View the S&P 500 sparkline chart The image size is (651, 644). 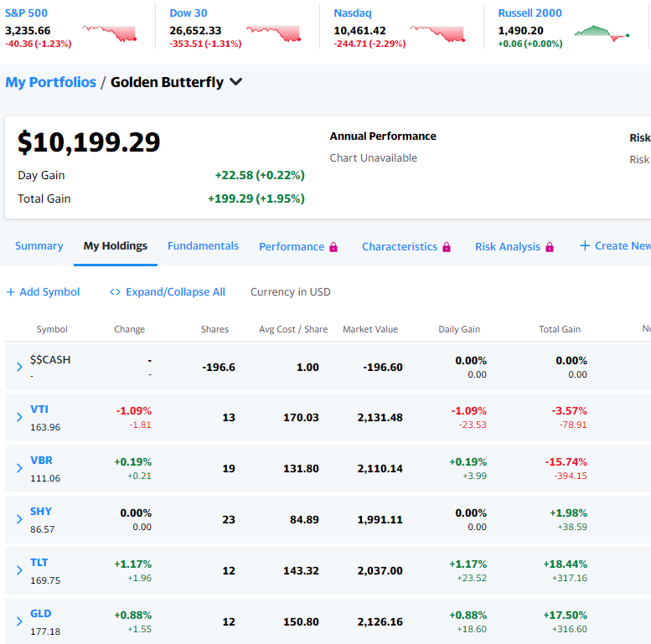pos(109,33)
